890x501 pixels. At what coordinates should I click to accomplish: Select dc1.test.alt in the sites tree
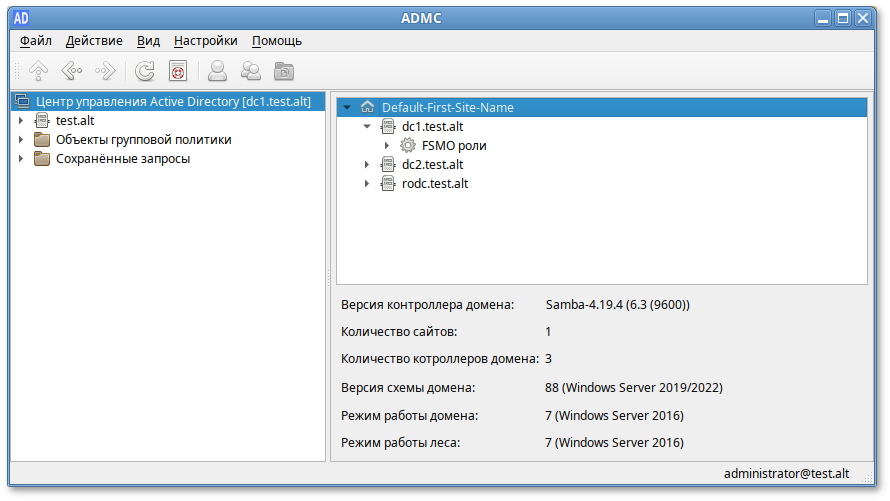pos(433,127)
